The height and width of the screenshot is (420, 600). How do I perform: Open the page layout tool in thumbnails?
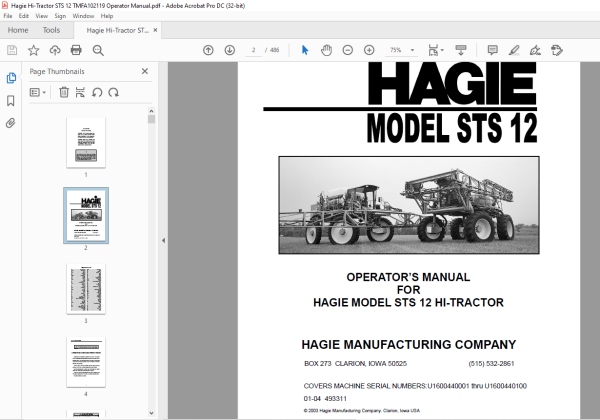(x=80, y=92)
